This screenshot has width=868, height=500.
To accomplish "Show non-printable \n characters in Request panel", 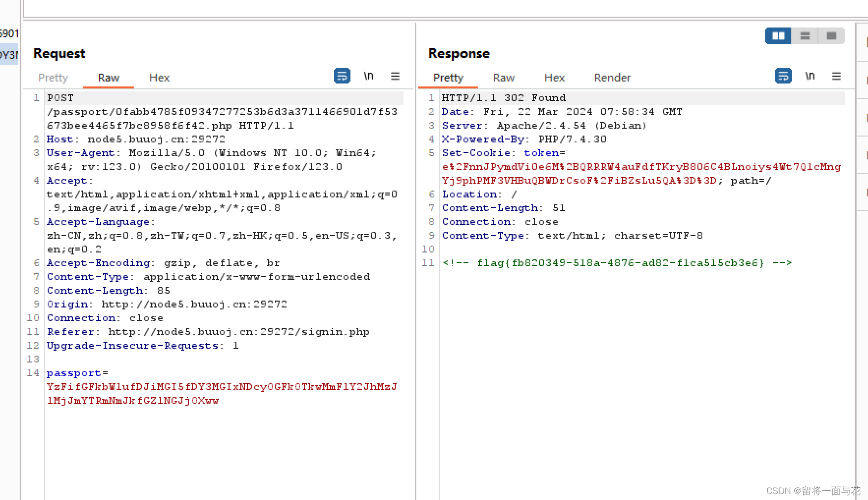I will [369, 76].
